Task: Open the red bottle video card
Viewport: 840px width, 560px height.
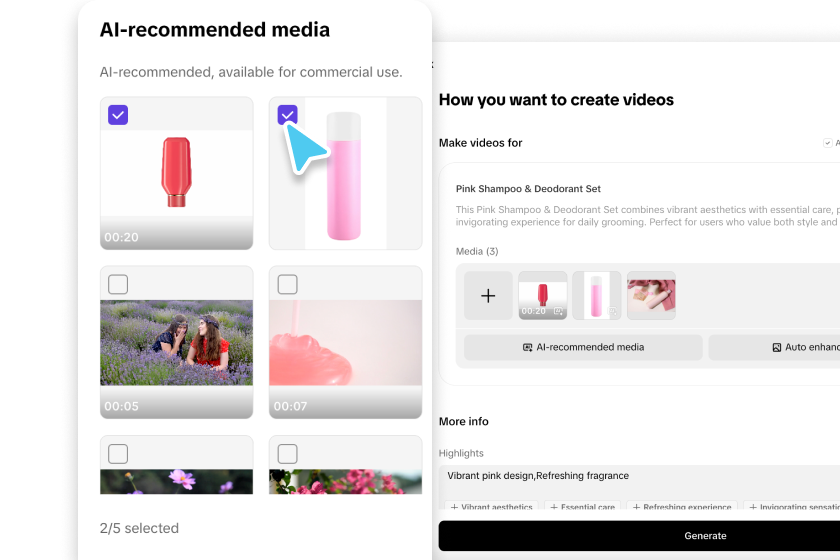Action: point(176,173)
